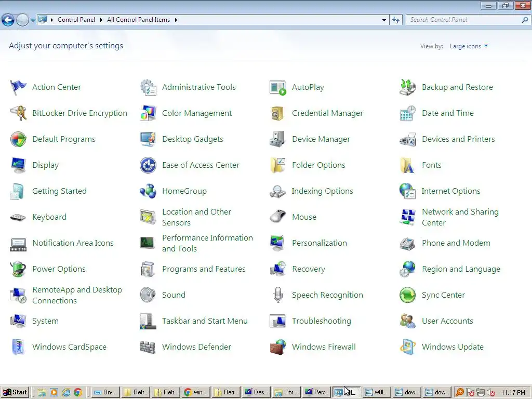Viewport: 532px width, 399px height.
Task: Open Performance Information and Tools link
Action: (208, 243)
